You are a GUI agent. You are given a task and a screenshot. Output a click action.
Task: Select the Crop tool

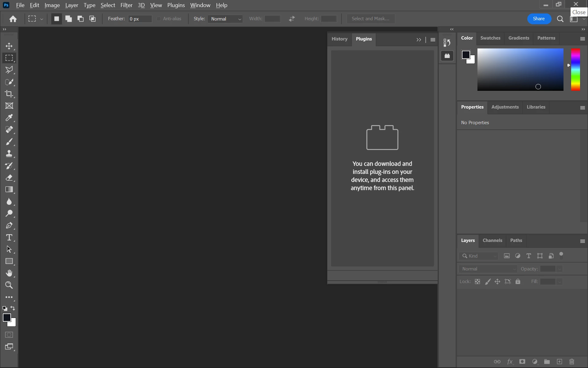(9, 94)
